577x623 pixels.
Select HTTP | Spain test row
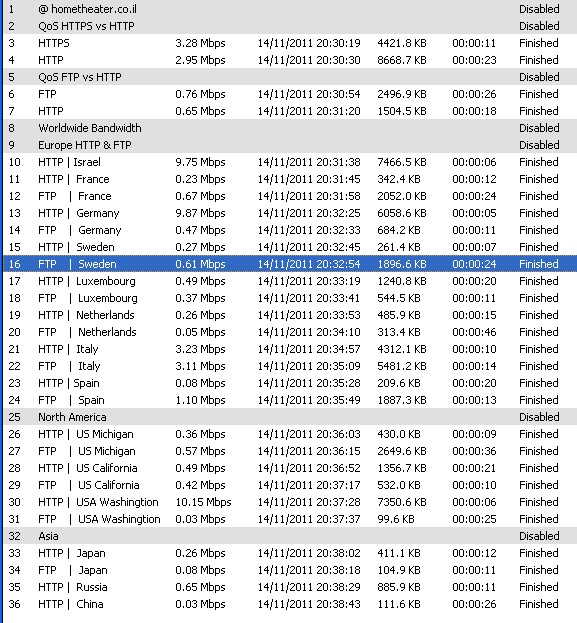point(290,383)
